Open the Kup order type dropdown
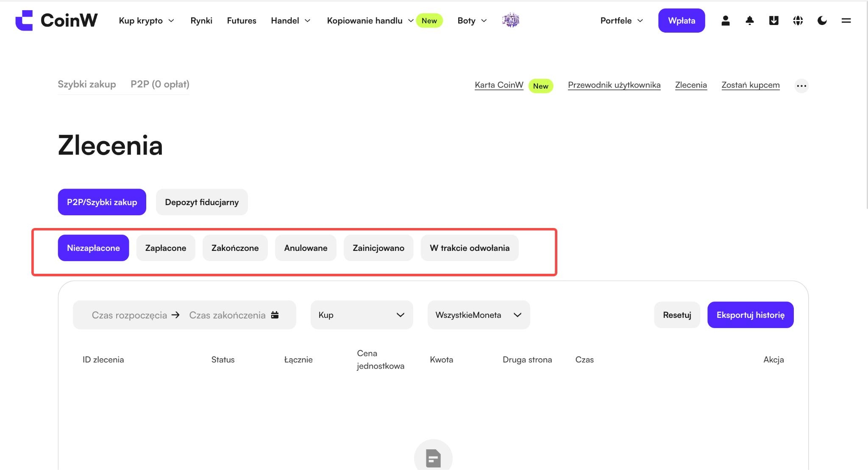This screenshot has width=868, height=470. 362,315
